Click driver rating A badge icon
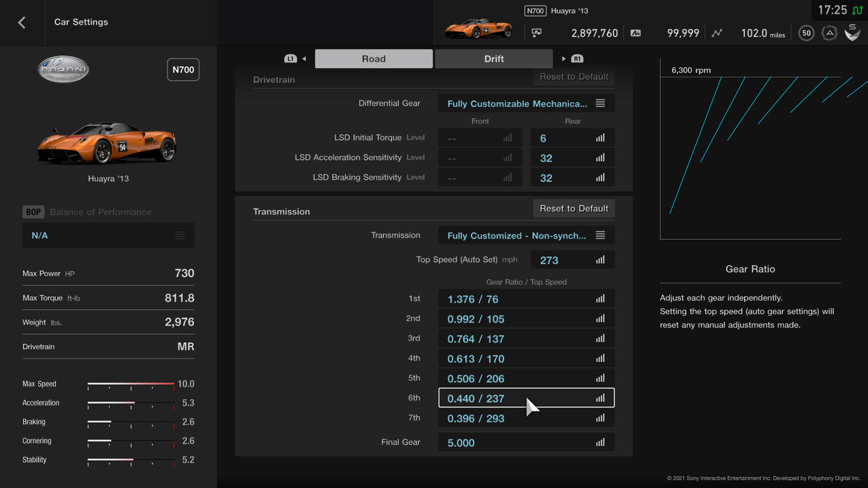 point(829,33)
